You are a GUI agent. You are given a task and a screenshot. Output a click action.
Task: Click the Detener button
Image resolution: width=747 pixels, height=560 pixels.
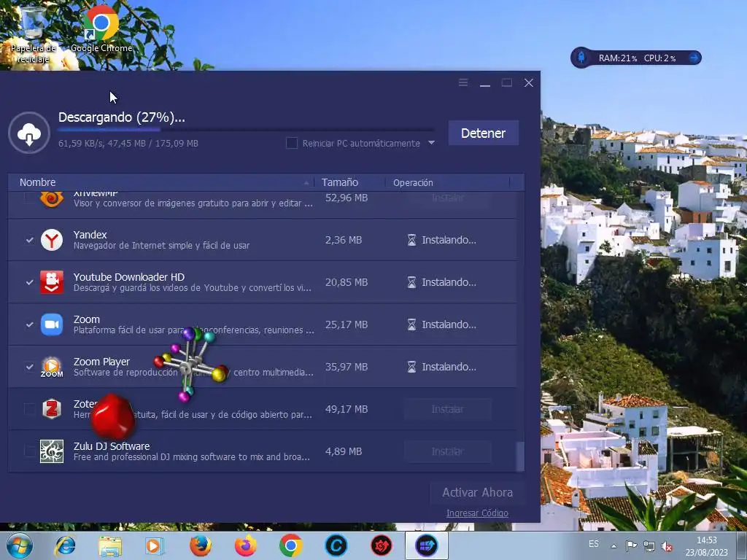tap(483, 133)
